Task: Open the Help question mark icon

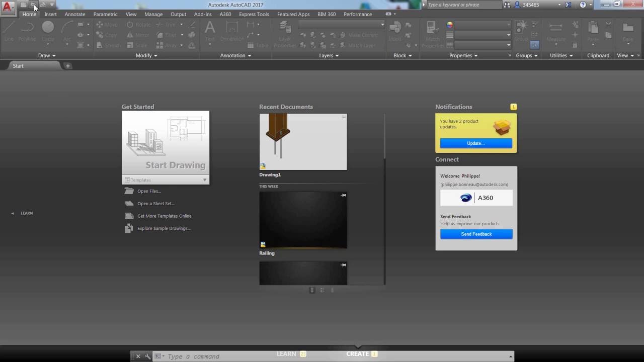Action: (583, 5)
